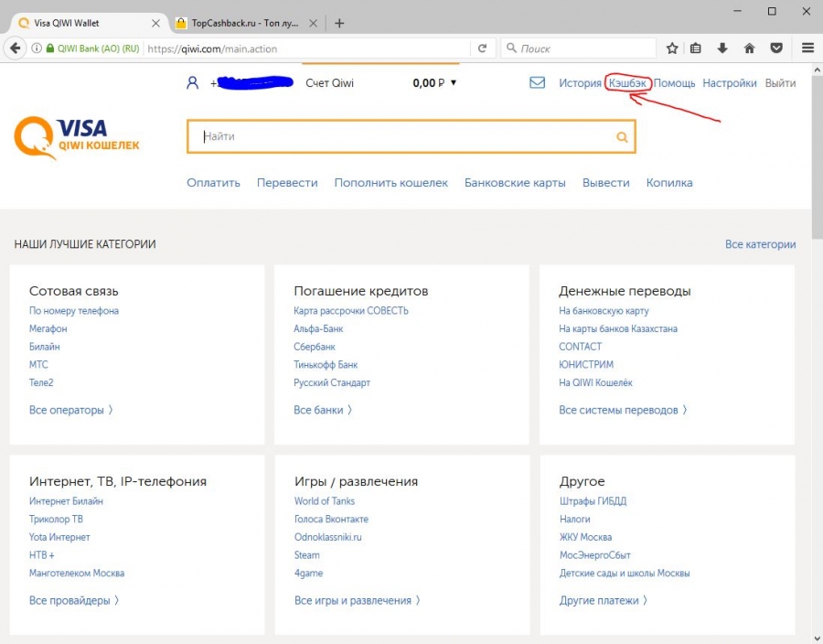Click the envelope messages icon
The width and height of the screenshot is (823, 644).
tap(537, 82)
